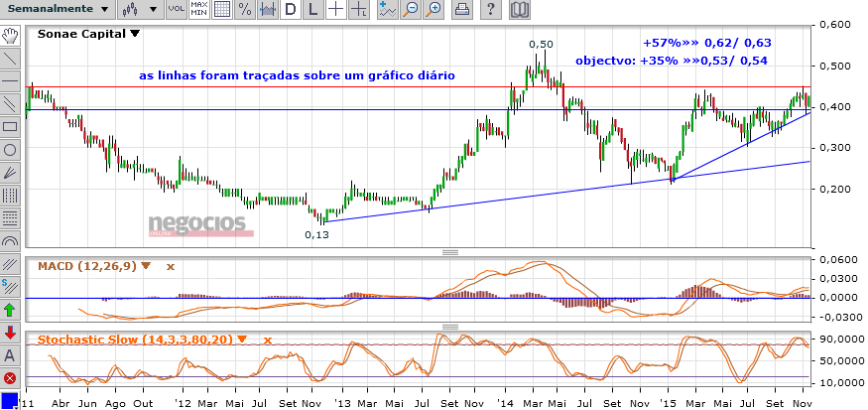Open the blue drawing color swatch

tap(9, 401)
